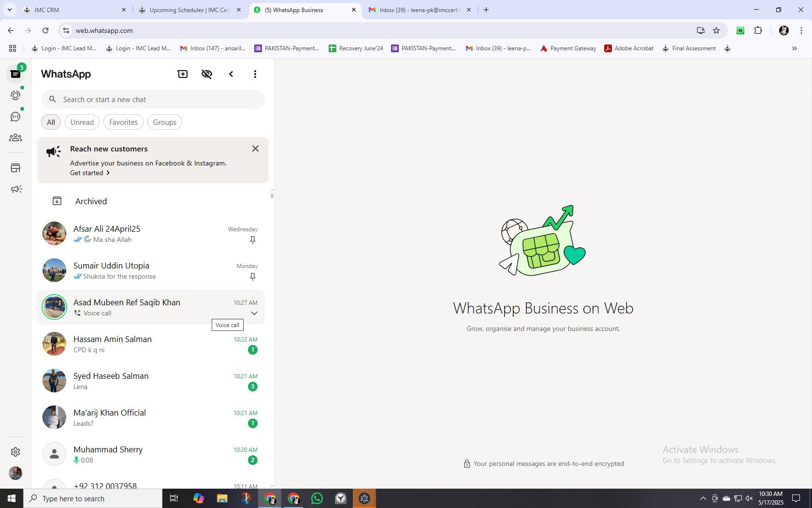This screenshot has height=508, width=812.
Task: Open the Archived chats row
Action: (x=151, y=201)
